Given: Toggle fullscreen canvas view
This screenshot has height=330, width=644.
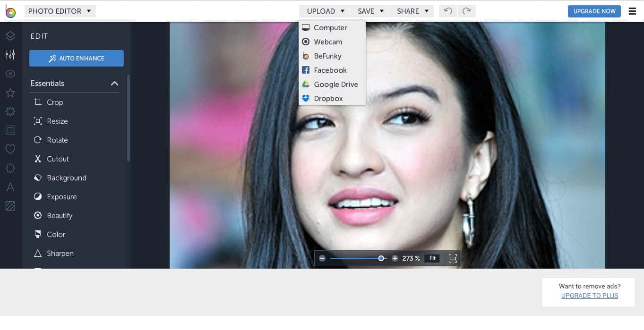Looking at the screenshot, I should (453, 258).
